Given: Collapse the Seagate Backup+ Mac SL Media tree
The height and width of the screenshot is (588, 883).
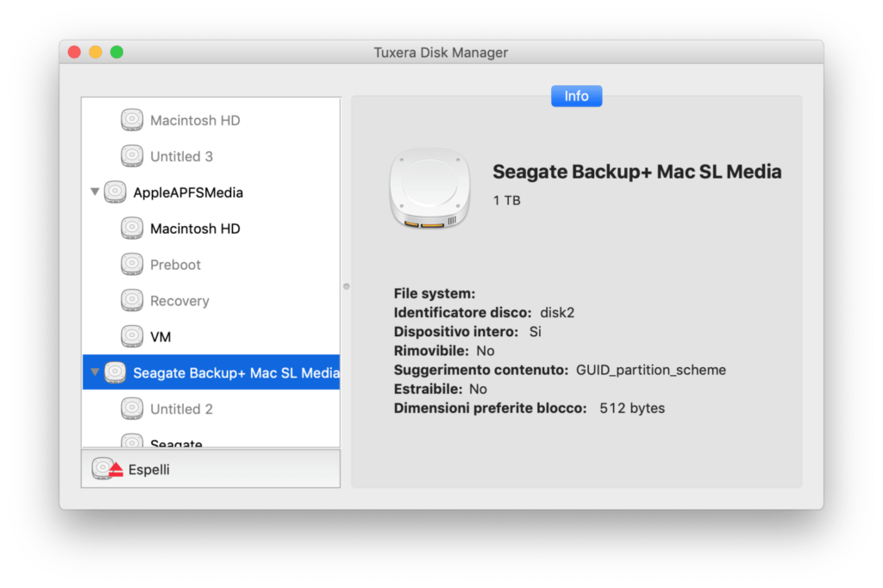Looking at the screenshot, I should 95,372.
